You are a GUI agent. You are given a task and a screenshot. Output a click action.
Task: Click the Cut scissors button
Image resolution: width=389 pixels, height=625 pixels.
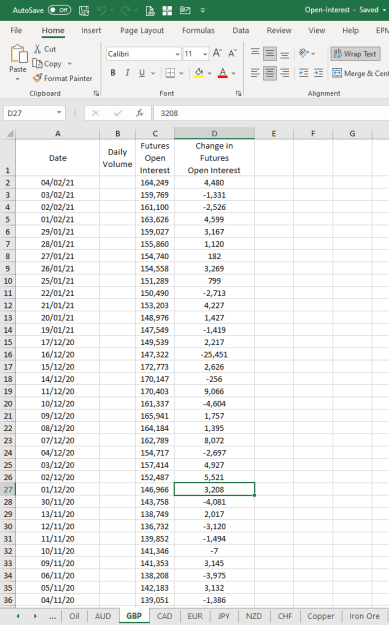[45, 49]
